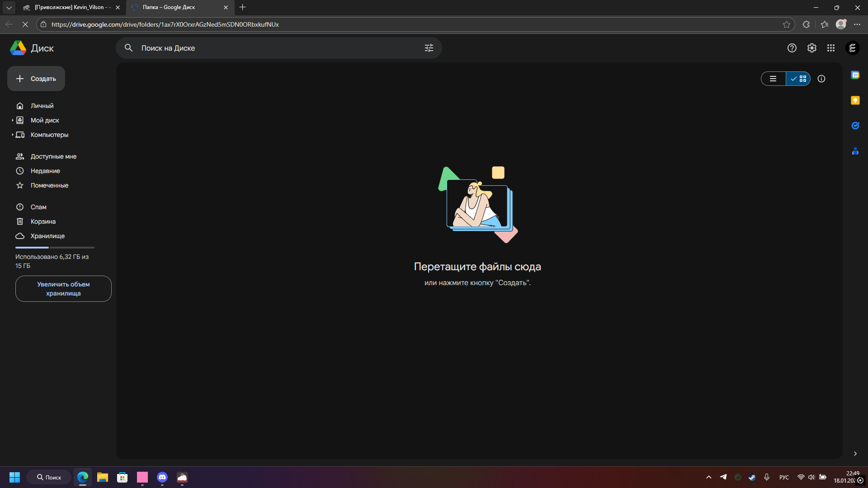Click Увеличить объем хранилища button
Viewport: 868px width, 488px height.
click(x=63, y=289)
